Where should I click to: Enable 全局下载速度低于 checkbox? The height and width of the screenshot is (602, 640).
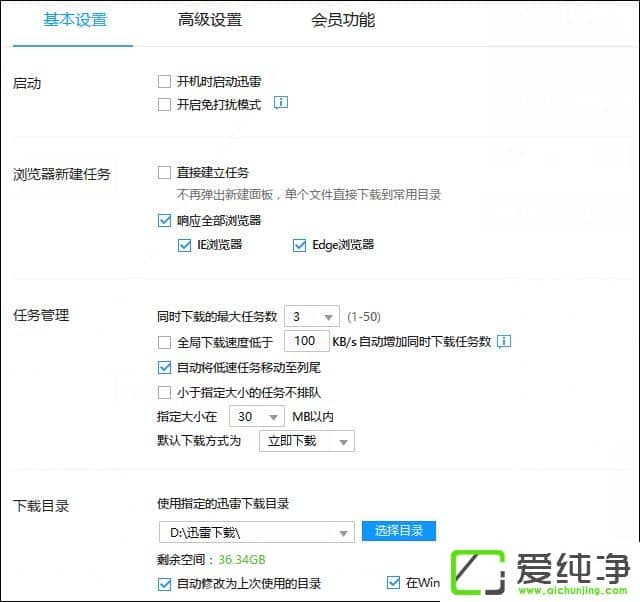165,342
